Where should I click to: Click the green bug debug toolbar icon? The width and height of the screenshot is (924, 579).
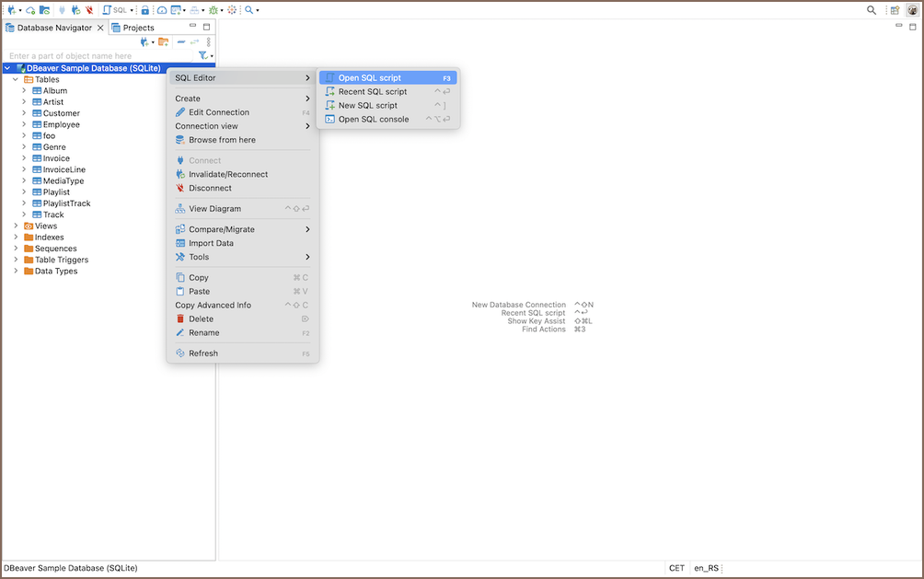click(x=213, y=10)
